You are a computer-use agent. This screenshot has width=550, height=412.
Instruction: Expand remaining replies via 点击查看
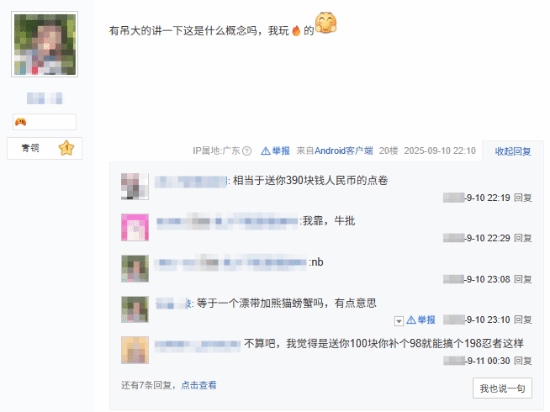(199, 385)
